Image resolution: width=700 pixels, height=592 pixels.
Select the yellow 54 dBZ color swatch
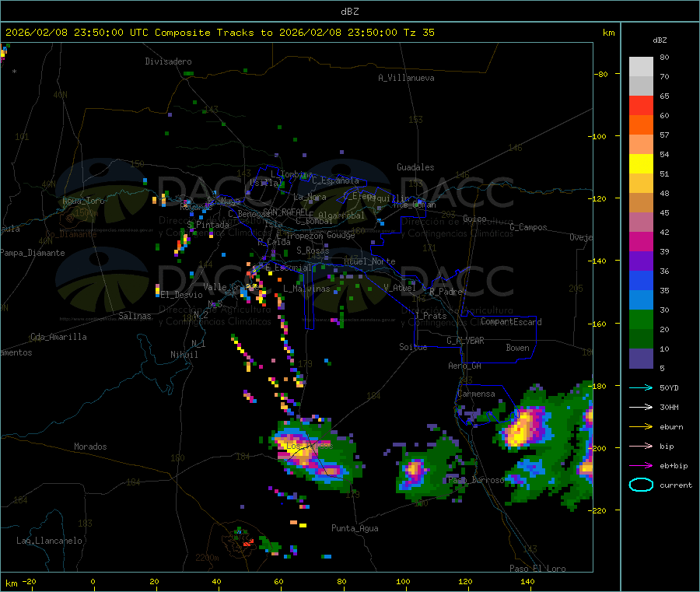point(641,164)
